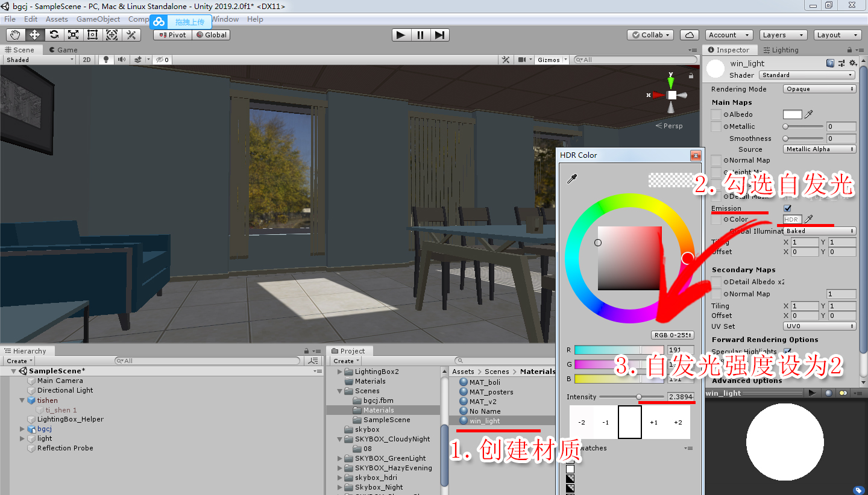Select the Move tool
The image size is (868, 495).
tap(34, 35)
